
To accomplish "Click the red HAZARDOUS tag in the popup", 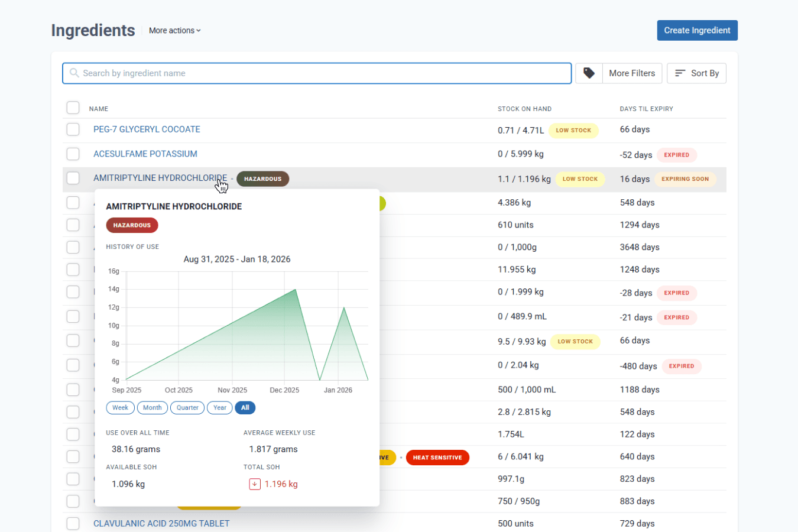I will 132,225.
